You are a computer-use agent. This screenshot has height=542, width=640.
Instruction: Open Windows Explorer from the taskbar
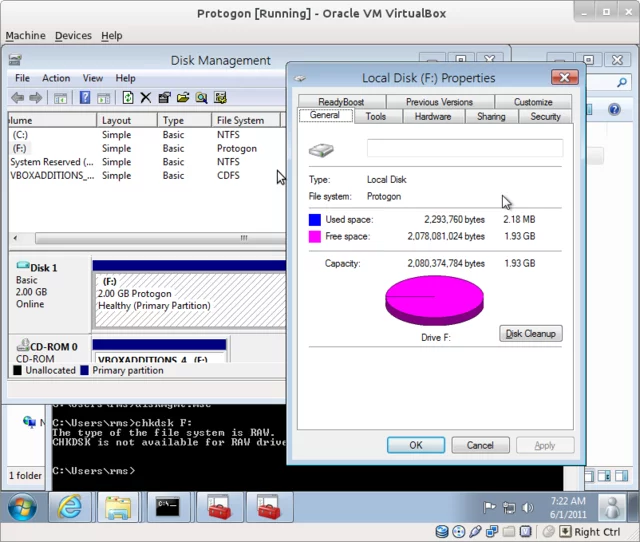click(118, 507)
